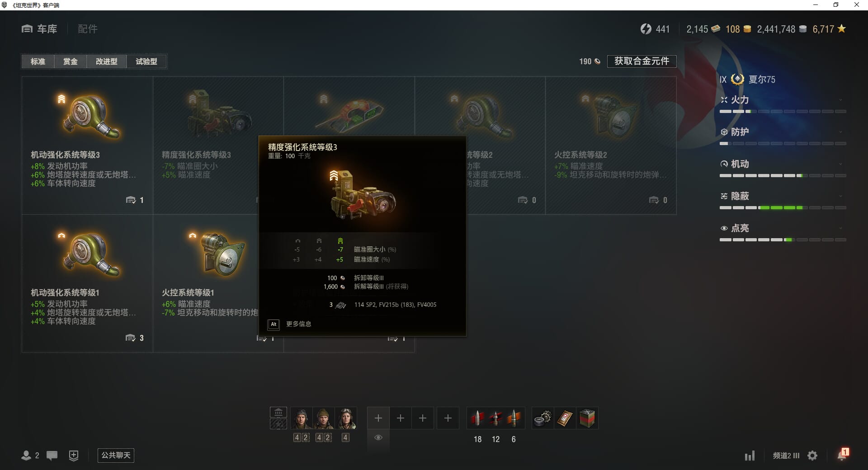Expand the 火力 firepower stats
This screenshot has height=470, width=868.
point(840,100)
